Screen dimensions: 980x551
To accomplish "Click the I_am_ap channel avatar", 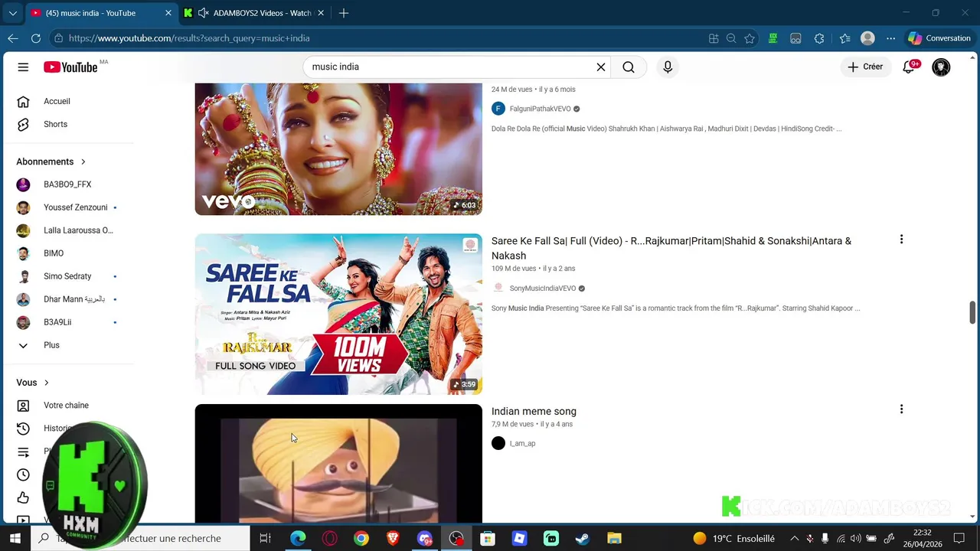I will 498,443.
